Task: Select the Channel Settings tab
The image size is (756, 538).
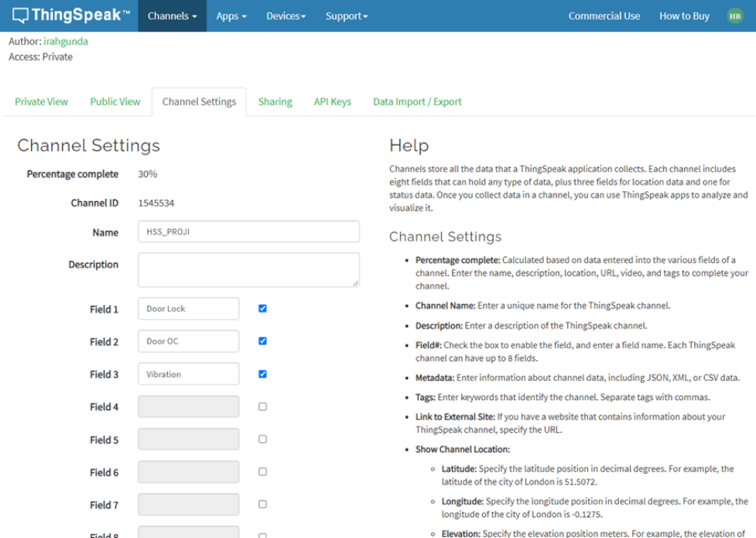Action: pos(199,102)
